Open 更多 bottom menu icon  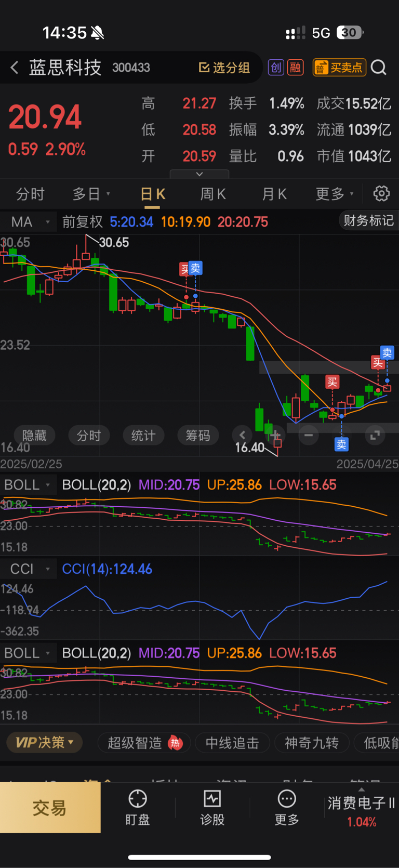(x=287, y=808)
